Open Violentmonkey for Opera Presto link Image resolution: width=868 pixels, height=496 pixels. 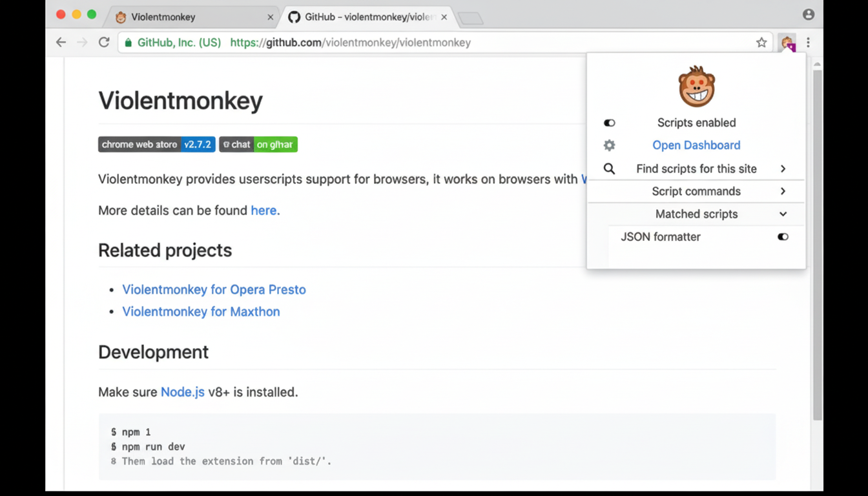coord(214,289)
